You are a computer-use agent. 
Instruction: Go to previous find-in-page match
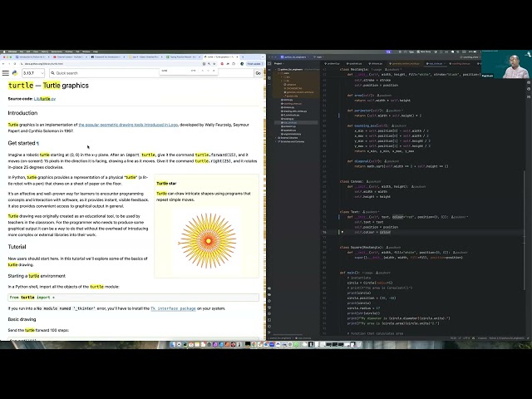click(203, 71)
